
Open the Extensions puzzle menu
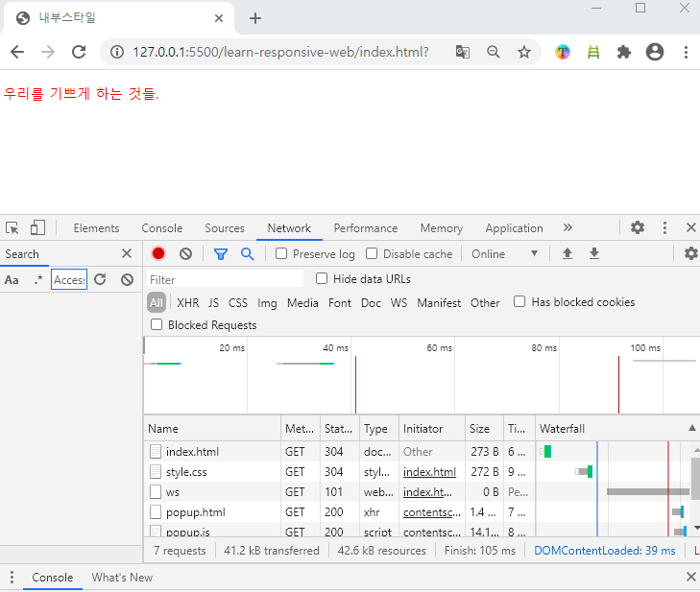(x=623, y=52)
